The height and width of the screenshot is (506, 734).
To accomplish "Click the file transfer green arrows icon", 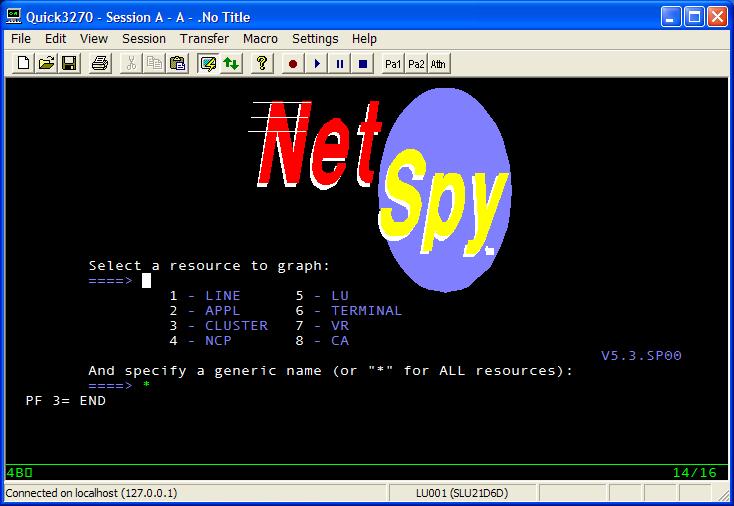I will click(231, 63).
